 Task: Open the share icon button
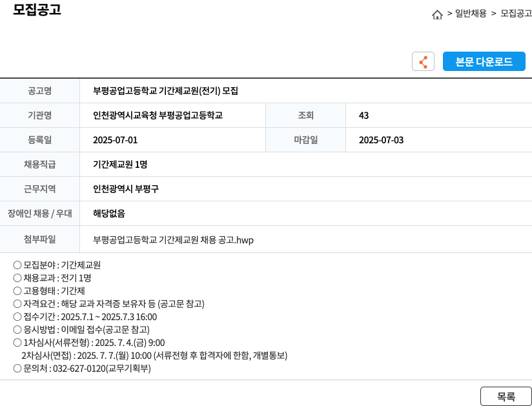click(423, 61)
